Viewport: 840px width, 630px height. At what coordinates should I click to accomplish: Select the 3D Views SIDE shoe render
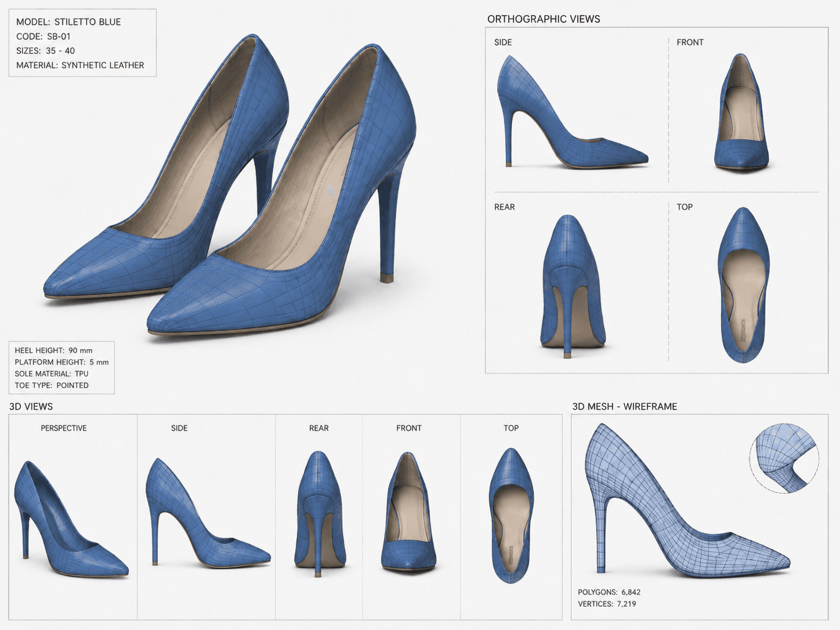tap(207, 513)
